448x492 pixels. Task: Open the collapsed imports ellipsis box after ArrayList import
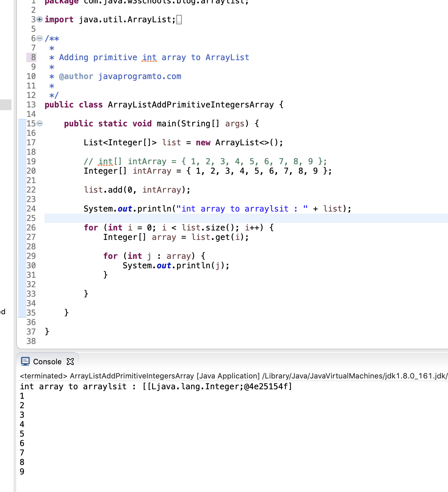[x=178, y=19]
